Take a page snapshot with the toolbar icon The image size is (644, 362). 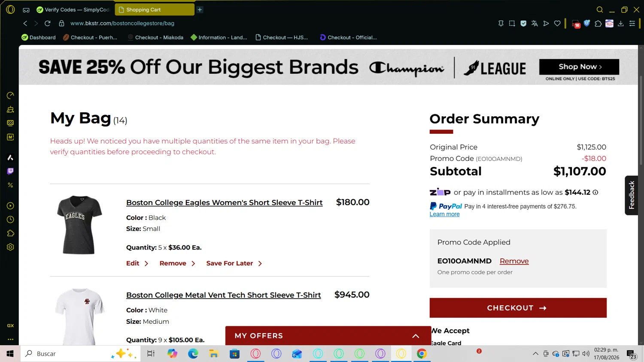[512, 24]
